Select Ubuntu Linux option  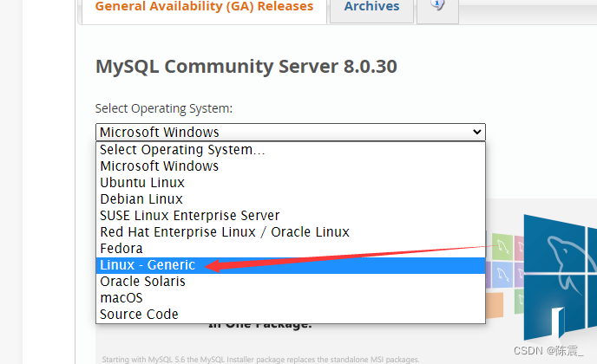[x=291, y=183]
